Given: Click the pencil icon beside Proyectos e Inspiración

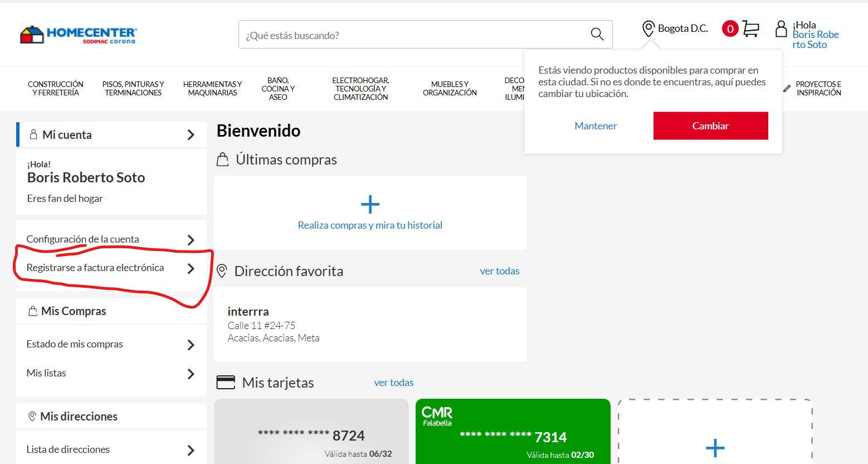Looking at the screenshot, I should pos(787,88).
